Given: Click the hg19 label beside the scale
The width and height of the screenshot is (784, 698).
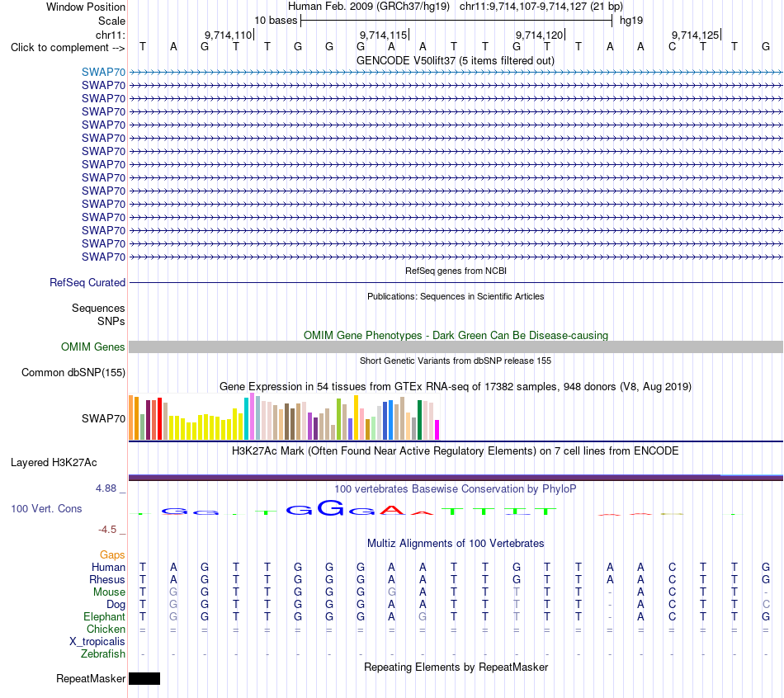Looking at the screenshot, I should coord(631,21).
